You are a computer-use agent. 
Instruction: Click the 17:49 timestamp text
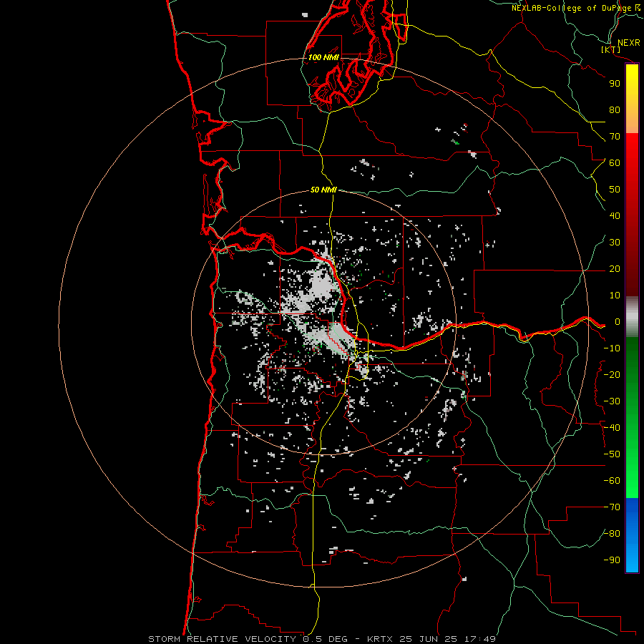480,639
